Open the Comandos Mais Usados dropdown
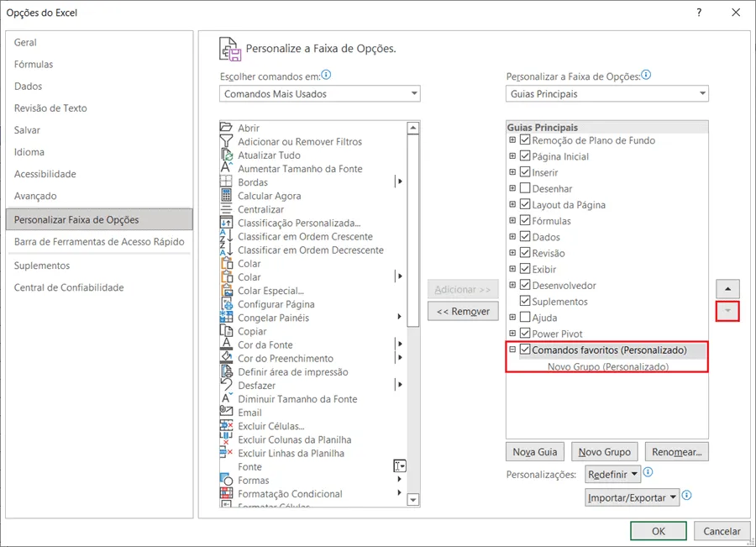The height and width of the screenshot is (547, 756). point(320,93)
